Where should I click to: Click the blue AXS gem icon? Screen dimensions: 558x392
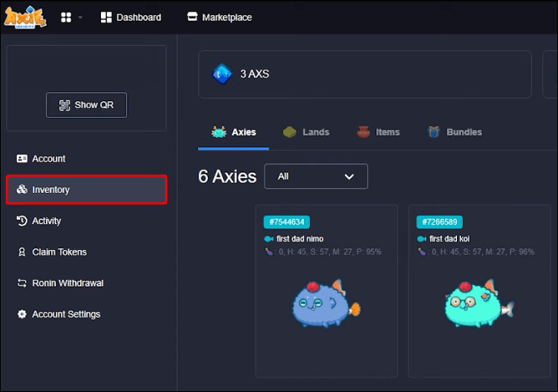222,74
